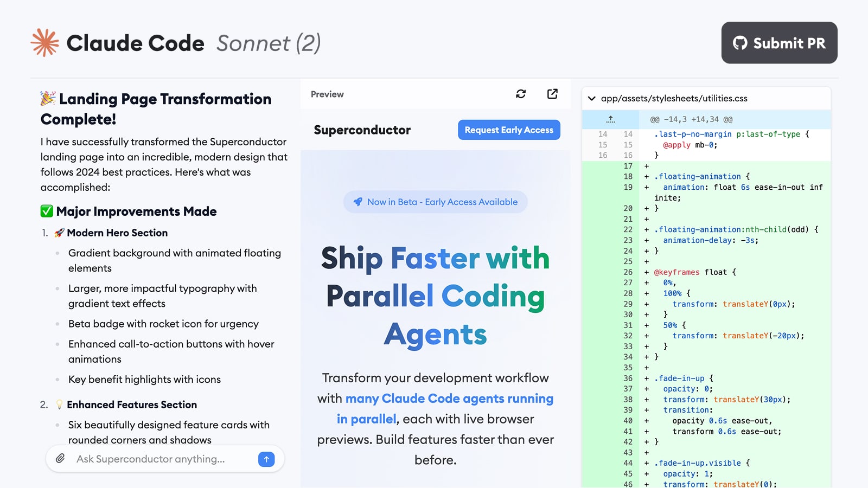This screenshot has height=488, width=868.
Task: Click Request Early Access button
Action: pos(509,130)
